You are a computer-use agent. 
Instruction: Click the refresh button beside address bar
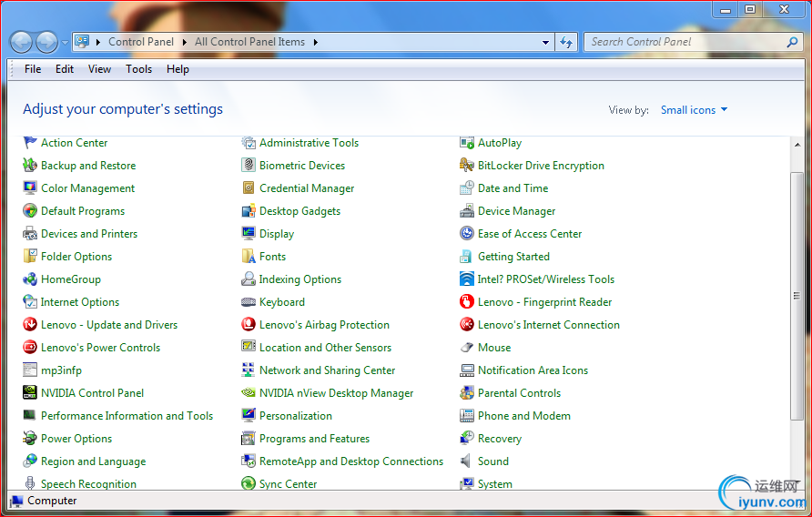click(x=566, y=42)
